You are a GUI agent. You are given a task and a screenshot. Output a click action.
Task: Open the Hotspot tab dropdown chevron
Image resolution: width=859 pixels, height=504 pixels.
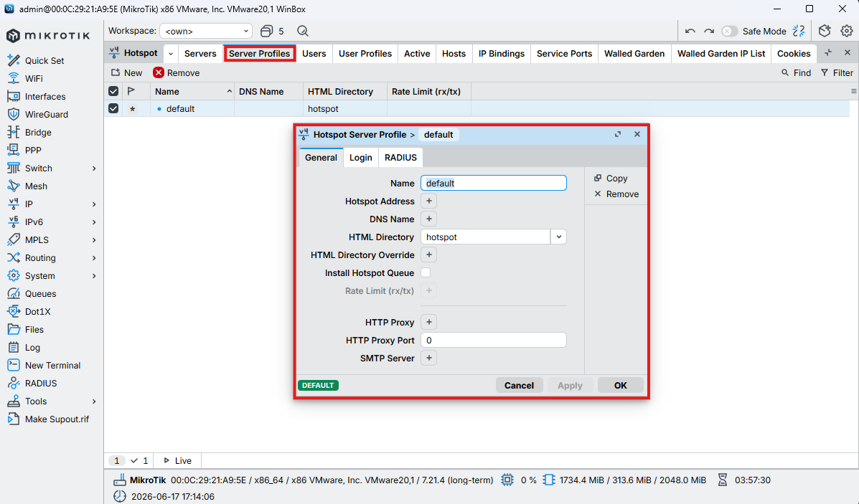click(171, 54)
